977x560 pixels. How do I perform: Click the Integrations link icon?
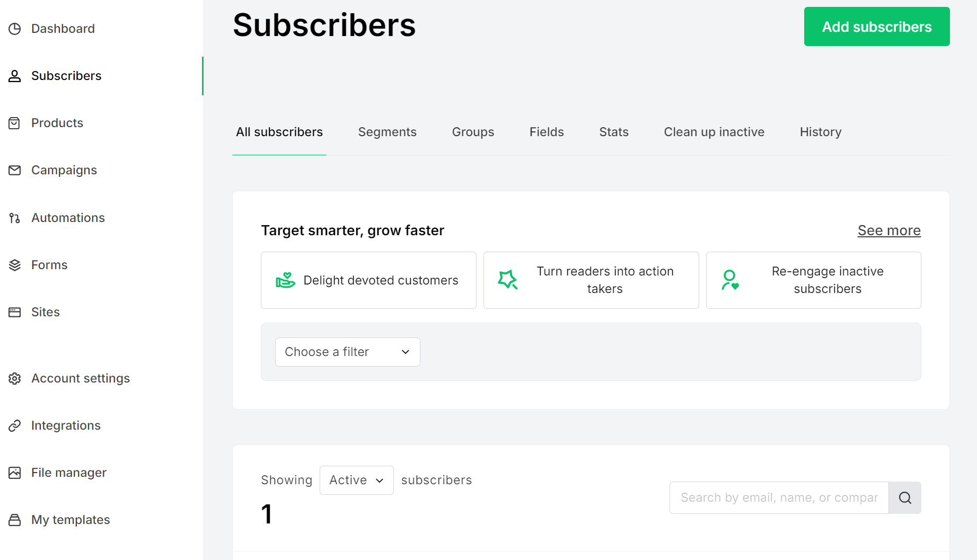pyautogui.click(x=14, y=425)
